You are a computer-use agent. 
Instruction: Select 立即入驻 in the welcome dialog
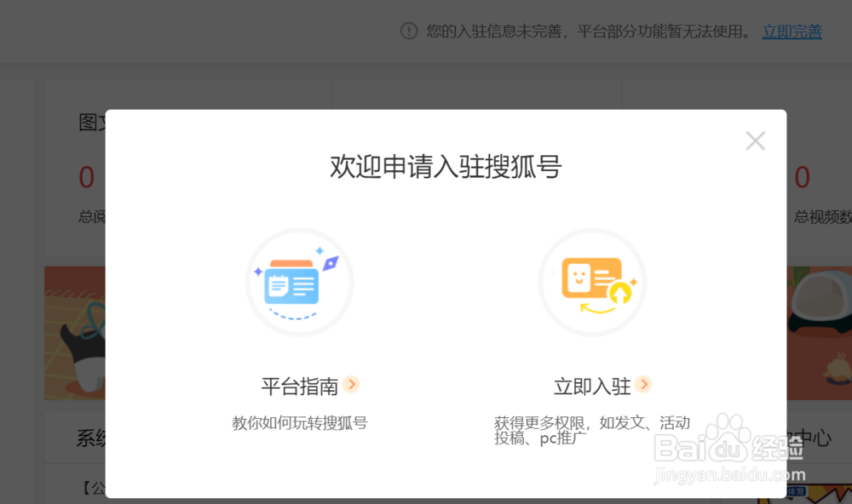click(x=592, y=386)
